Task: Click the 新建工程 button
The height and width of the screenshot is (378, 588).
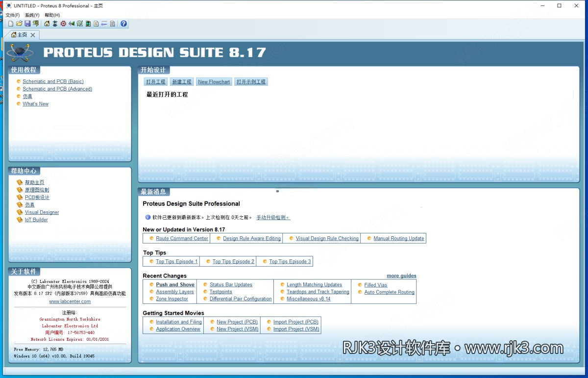Action: (182, 82)
